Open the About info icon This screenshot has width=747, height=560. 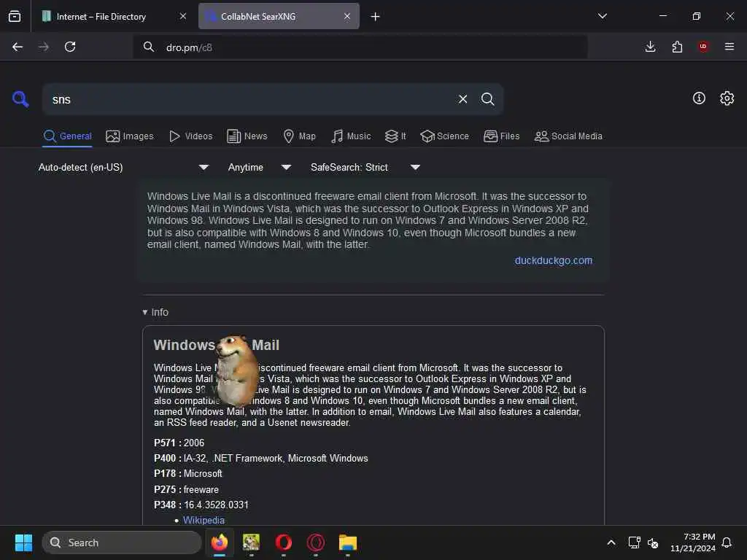pos(699,98)
